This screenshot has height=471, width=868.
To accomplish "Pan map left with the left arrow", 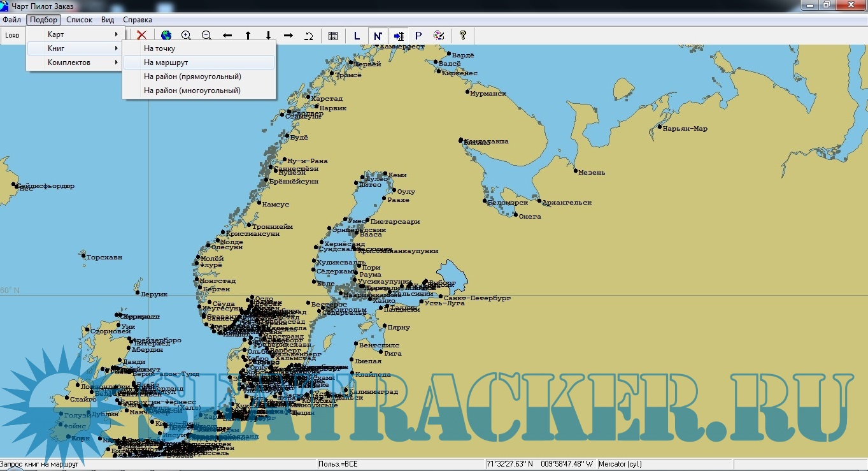I will [x=227, y=36].
